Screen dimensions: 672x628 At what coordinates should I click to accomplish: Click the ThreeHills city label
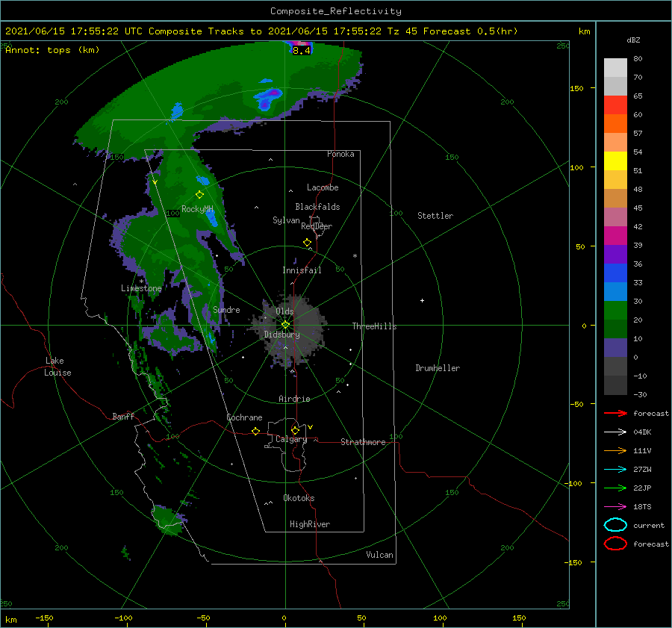click(375, 326)
